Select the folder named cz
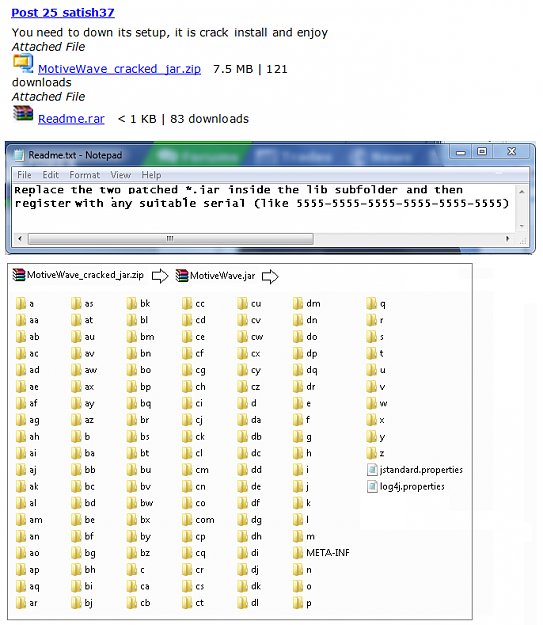This screenshot has height=625, width=543. pyautogui.click(x=249, y=387)
